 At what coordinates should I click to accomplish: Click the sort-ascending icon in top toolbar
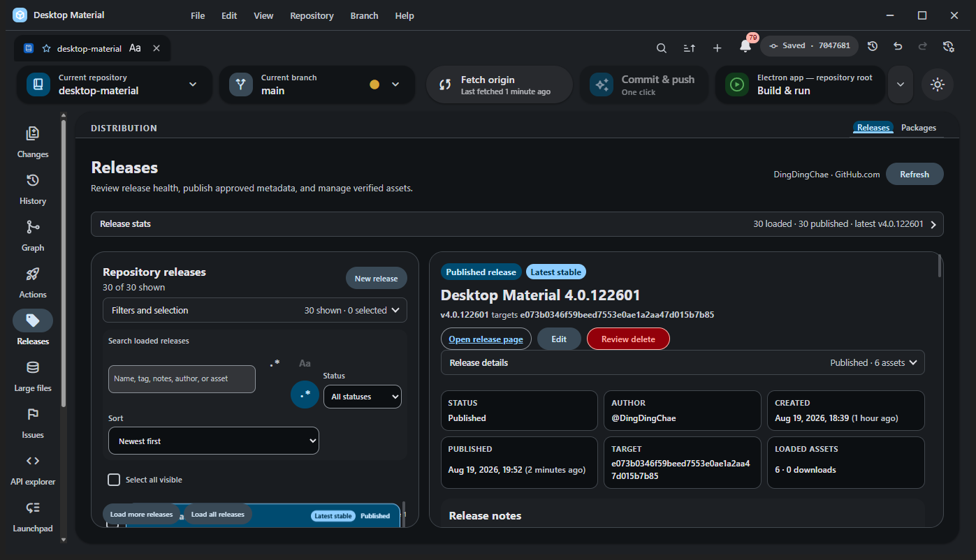689,47
